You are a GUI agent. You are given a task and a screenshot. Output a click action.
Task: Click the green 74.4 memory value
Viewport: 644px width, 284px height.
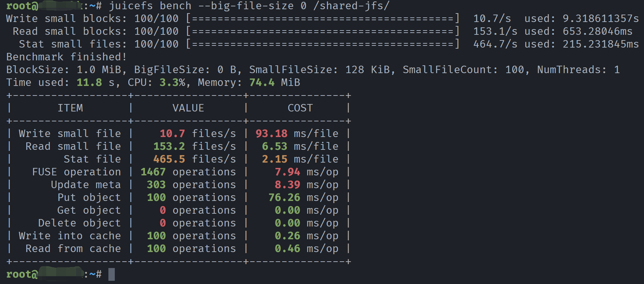coord(262,83)
